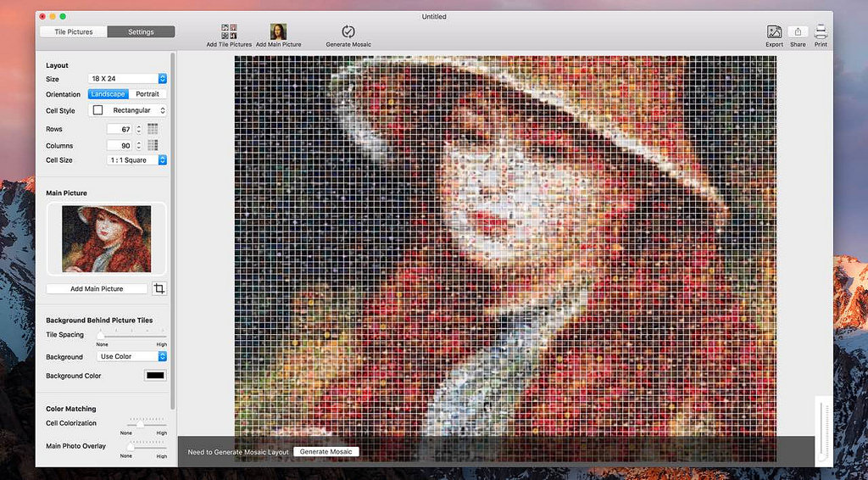
Task: Open the Size dropdown showing 18 X 24
Action: click(128, 79)
